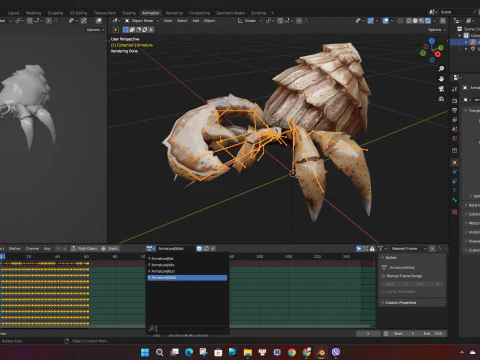Image resolution: width=480 pixels, height=360 pixels.
Task: Open the Bone properties tab icon
Action: pos(455,200)
